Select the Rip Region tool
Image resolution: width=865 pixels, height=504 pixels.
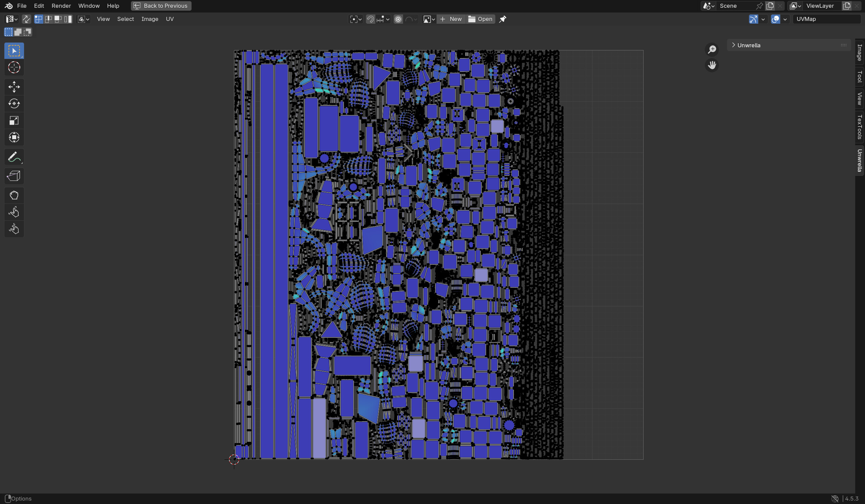[x=14, y=176]
